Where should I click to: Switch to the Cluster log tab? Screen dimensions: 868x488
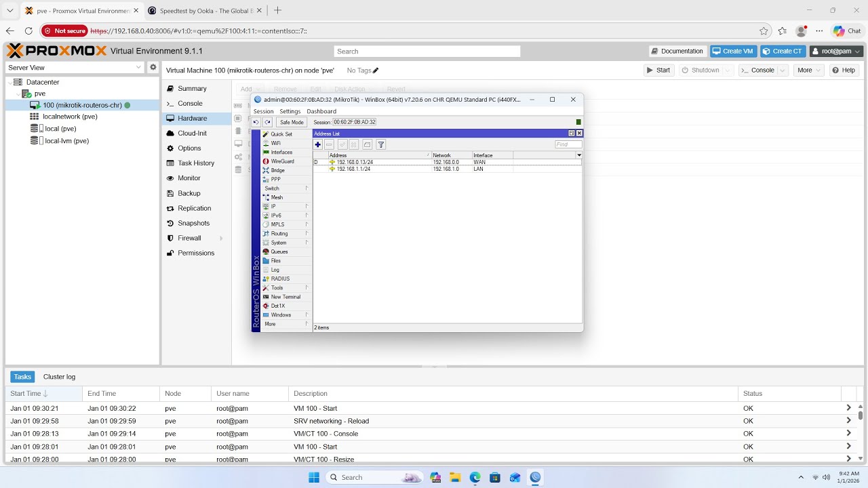coord(60,377)
